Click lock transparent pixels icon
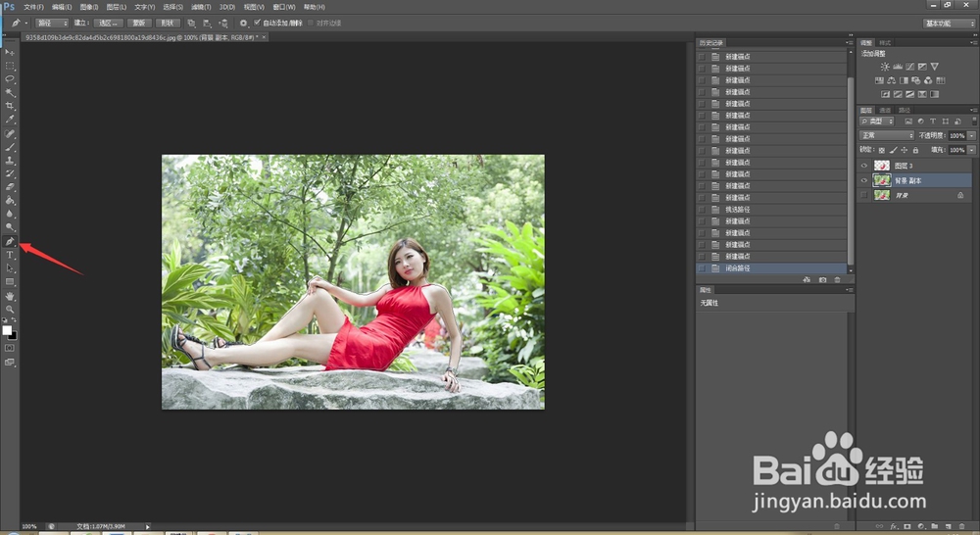980x535 pixels. point(882,150)
